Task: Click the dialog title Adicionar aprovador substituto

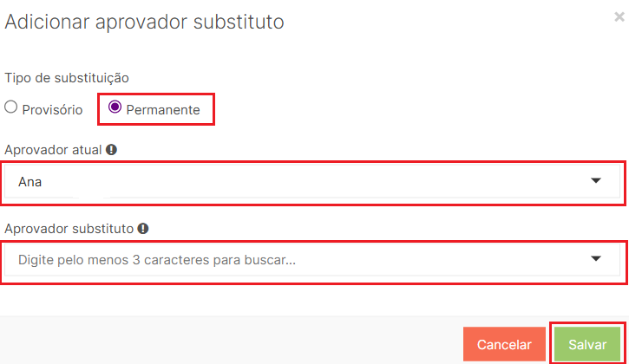Action: (144, 22)
